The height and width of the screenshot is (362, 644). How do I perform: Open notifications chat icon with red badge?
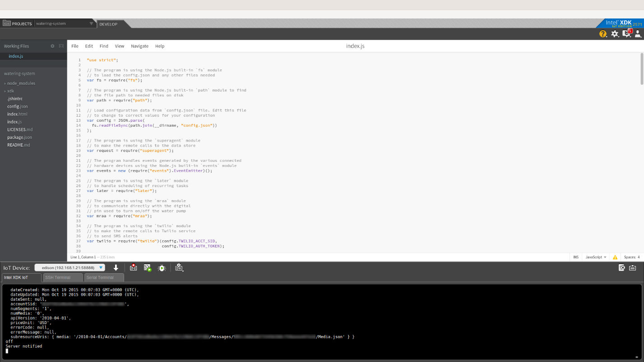pos(627,33)
